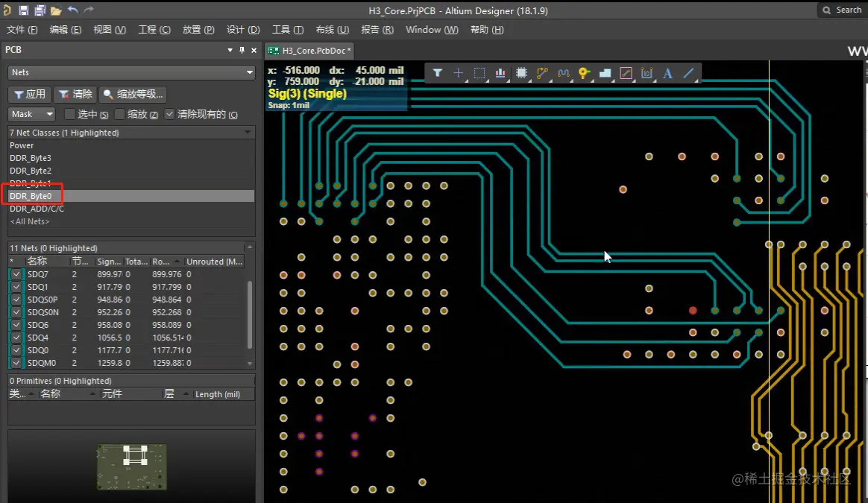
Task: Choose the interactive length tuning icon
Action: pyautogui.click(x=563, y=73)
